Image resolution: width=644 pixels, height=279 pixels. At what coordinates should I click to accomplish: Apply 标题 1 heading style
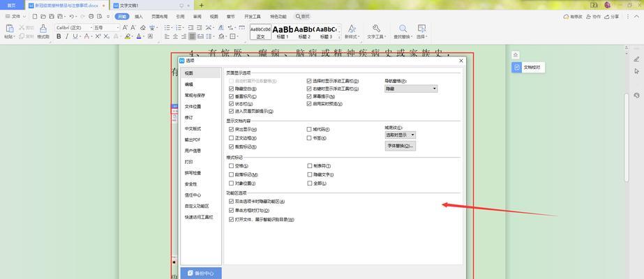pyautogui.click(x=282, y=31)
